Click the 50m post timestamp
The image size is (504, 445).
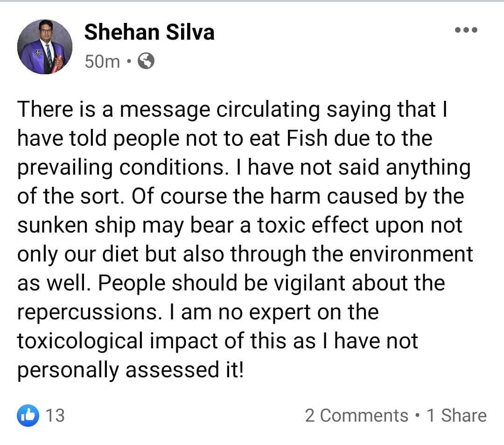point(102,61)
